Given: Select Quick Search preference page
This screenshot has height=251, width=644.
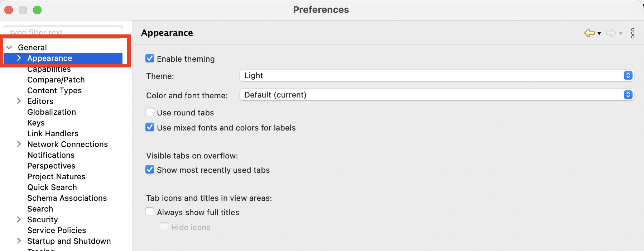Looking at the screenshot, I should [52, 187].
